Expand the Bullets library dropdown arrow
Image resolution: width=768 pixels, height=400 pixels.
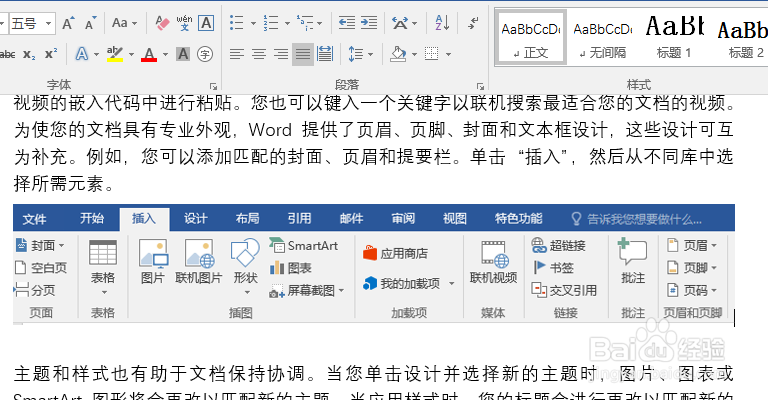253,23
